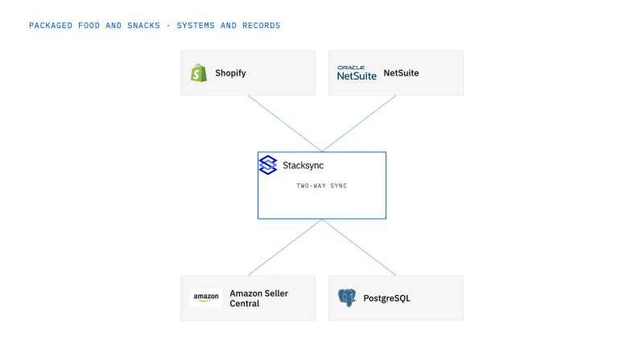Click the Stacksync layered logo
644x362 pixels.
(x=268, y=165)
